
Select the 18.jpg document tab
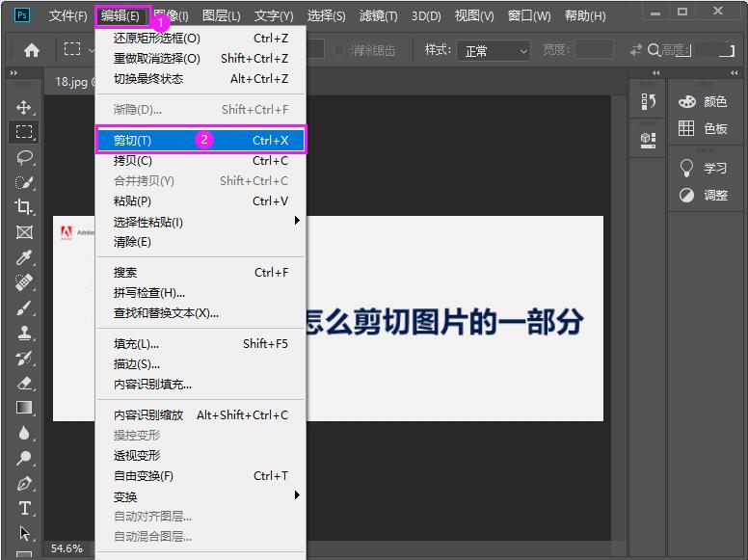(70, 82)
